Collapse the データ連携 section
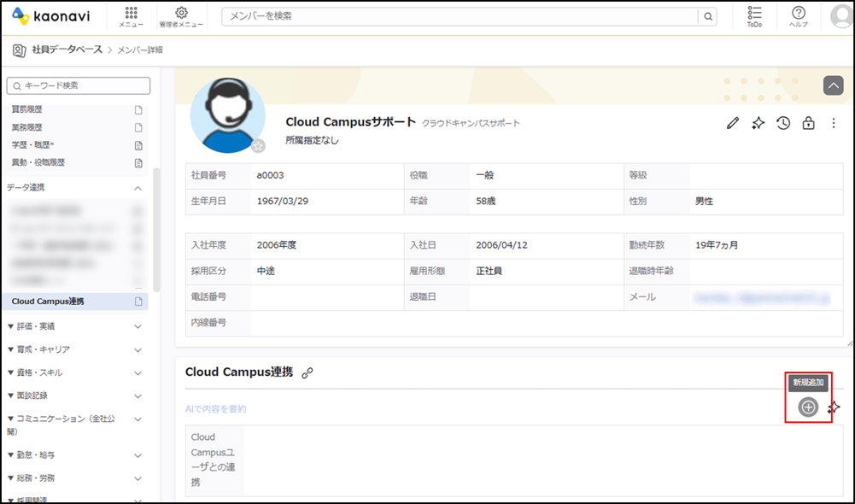855x504 pixels. 138,188
